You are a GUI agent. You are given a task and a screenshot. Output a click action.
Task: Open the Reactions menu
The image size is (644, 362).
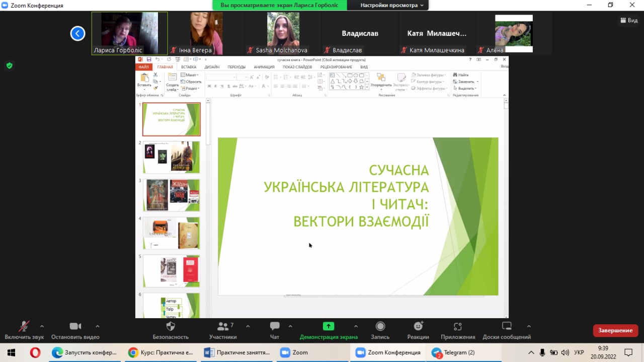[418, 327]
